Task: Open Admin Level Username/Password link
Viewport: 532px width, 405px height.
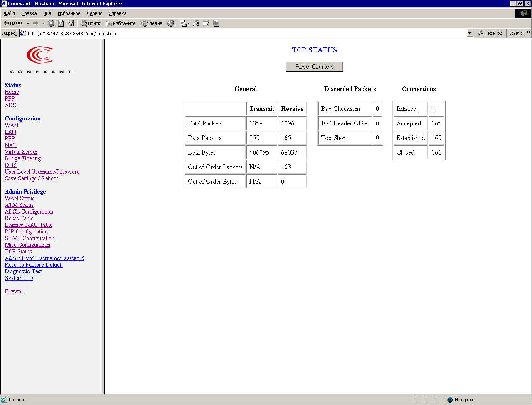Action: point(44,258)
